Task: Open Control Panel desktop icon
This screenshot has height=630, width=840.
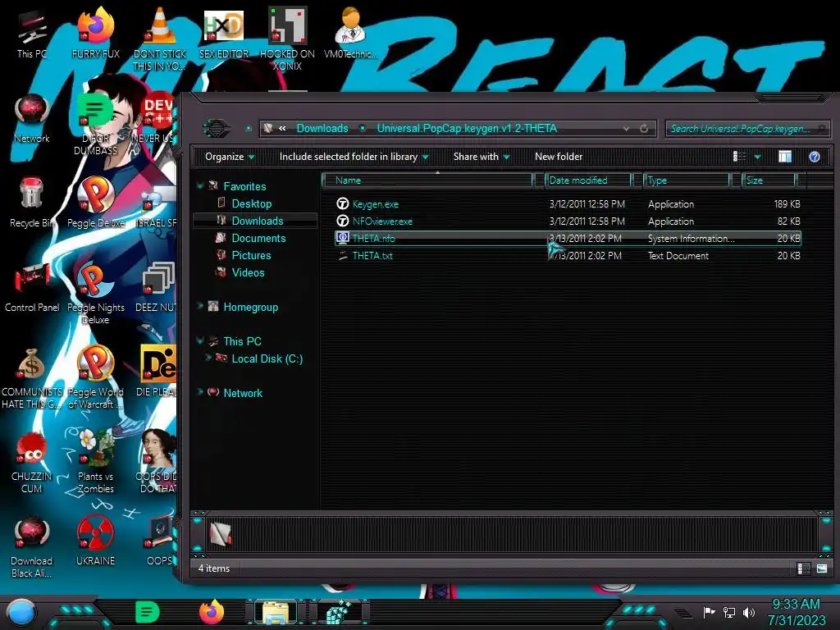Action: [32, 288]
